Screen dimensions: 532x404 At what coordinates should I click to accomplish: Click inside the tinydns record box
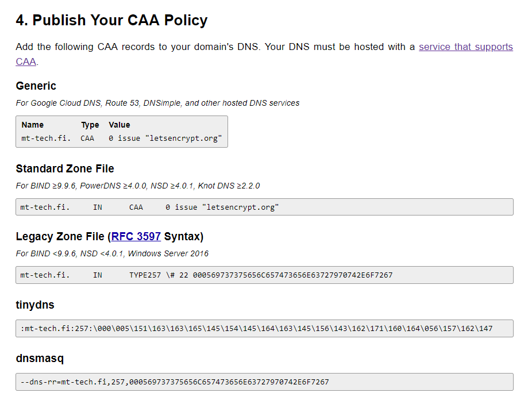coord(264,329)
